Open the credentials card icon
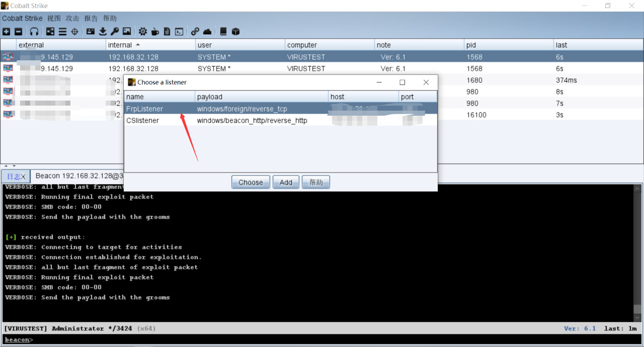This screenshot has width=644, height=347. pyautogui.click(x=91, y=31)
